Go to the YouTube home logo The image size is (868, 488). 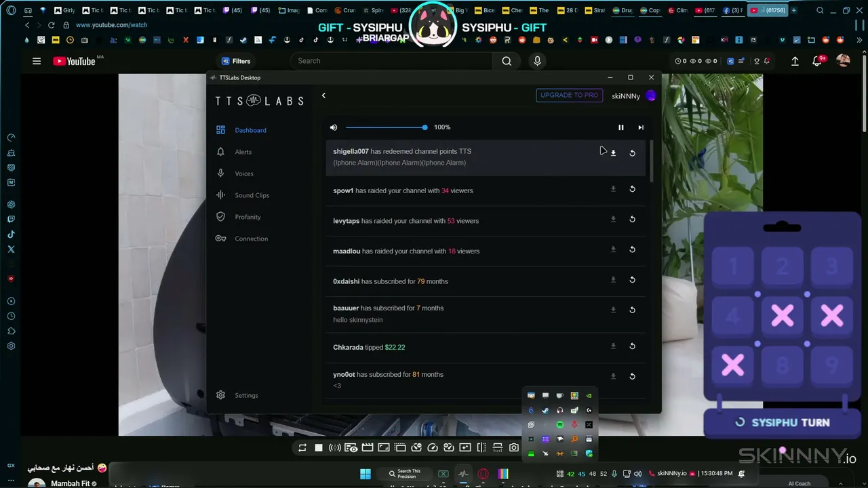tap(74, 61)
